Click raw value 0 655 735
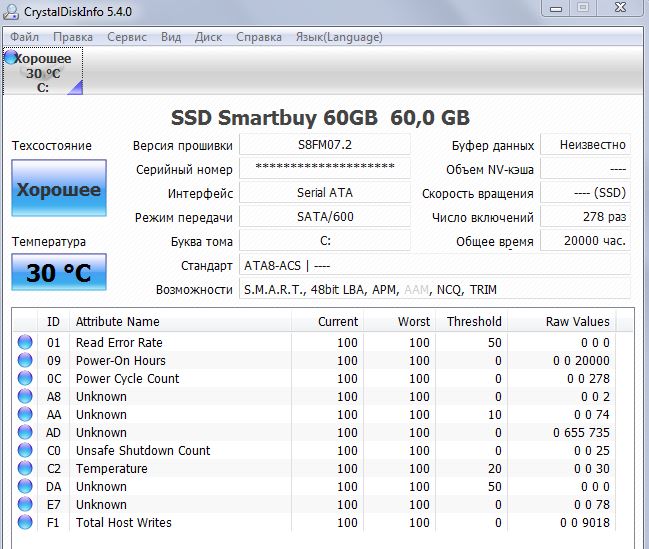The image size is (649, 549). (x=581, y=432)
